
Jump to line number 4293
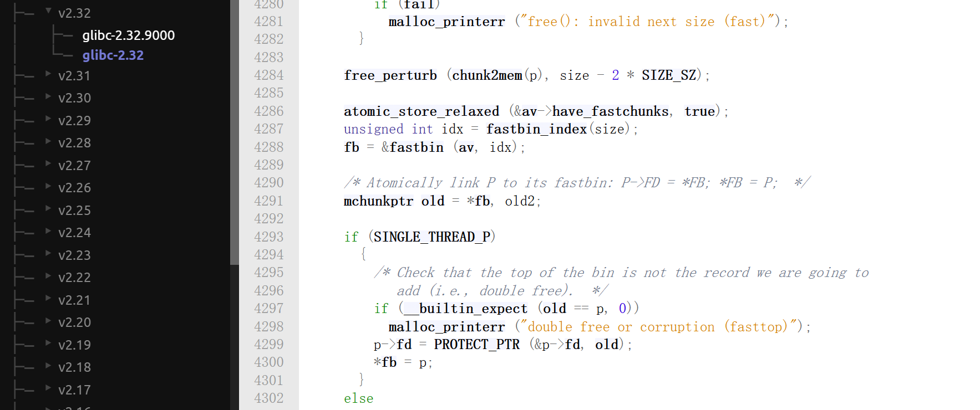(x=268, y=237)
